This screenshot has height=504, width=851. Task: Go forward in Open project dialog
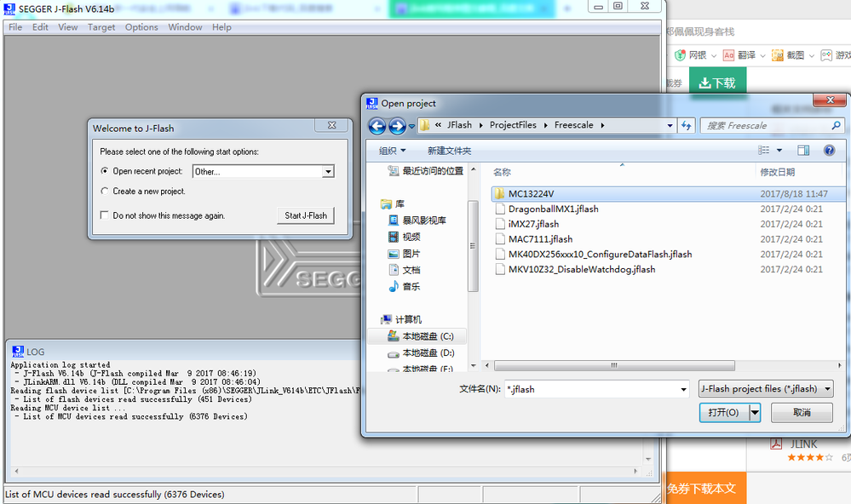[397, 126]
